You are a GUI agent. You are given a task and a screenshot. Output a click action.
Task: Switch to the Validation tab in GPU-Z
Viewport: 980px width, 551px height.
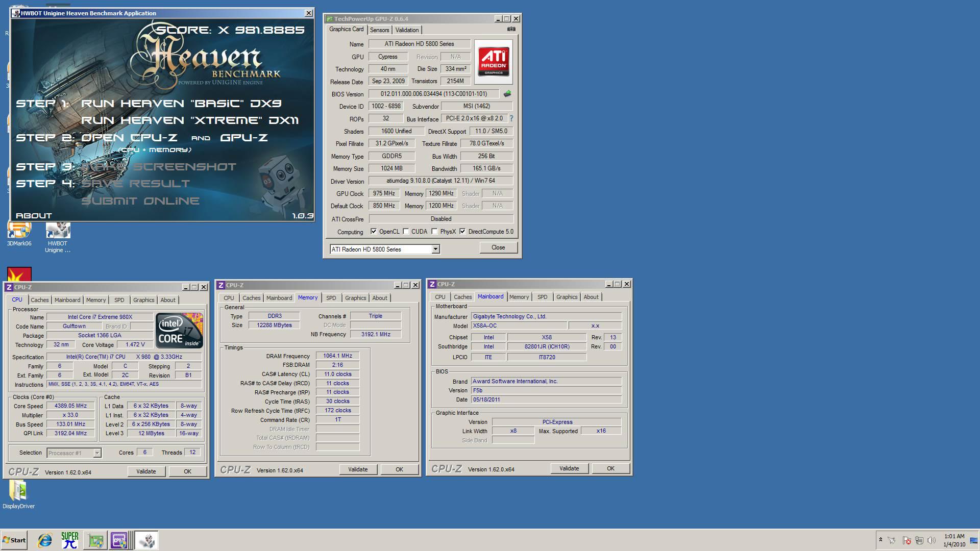407,30
